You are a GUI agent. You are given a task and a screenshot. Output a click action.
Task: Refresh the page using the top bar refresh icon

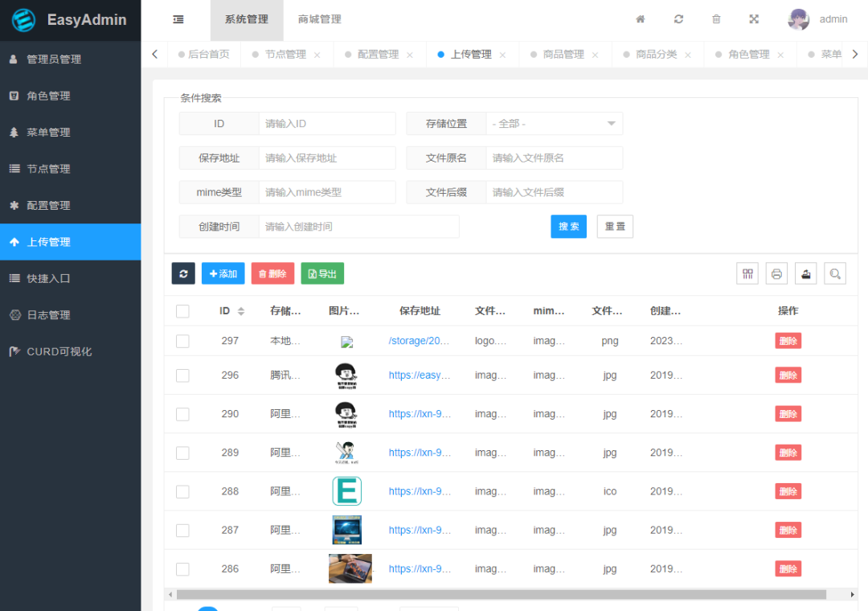click(678, 18)
